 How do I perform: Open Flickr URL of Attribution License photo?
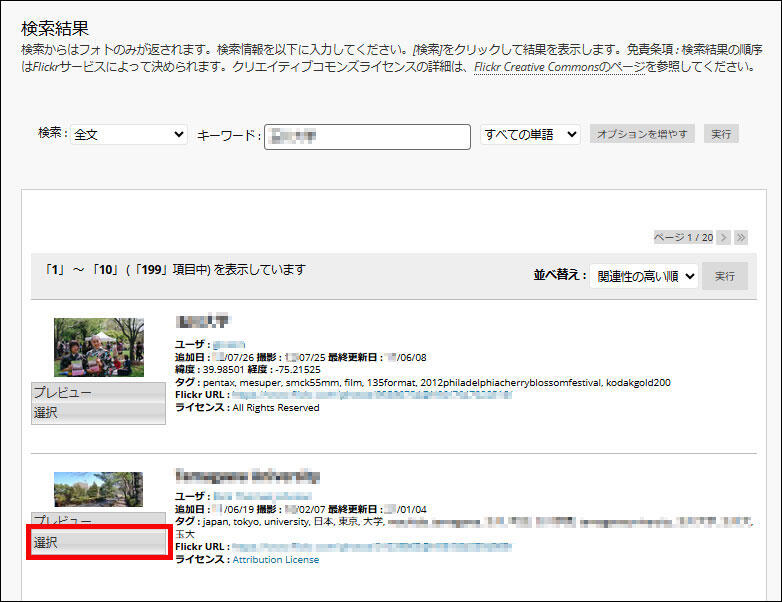tap(372, 547)
